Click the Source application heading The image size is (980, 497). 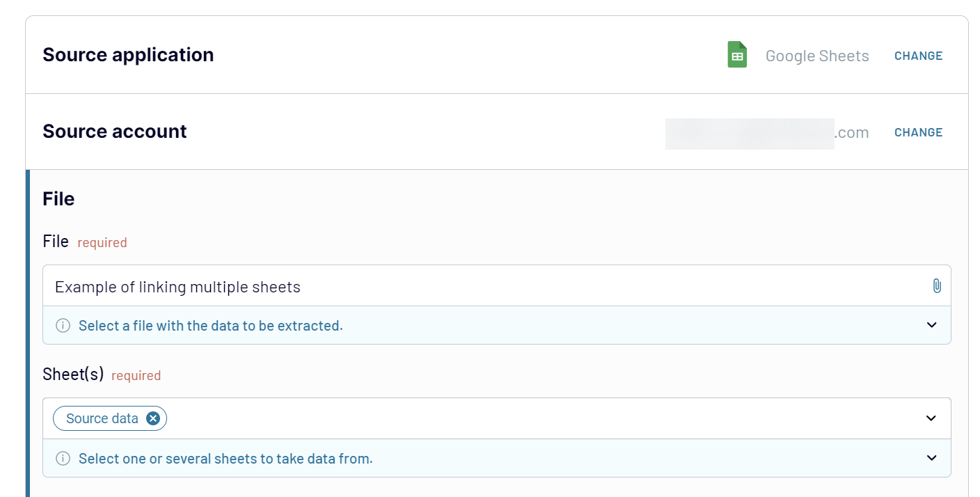[x=128, y=55]
